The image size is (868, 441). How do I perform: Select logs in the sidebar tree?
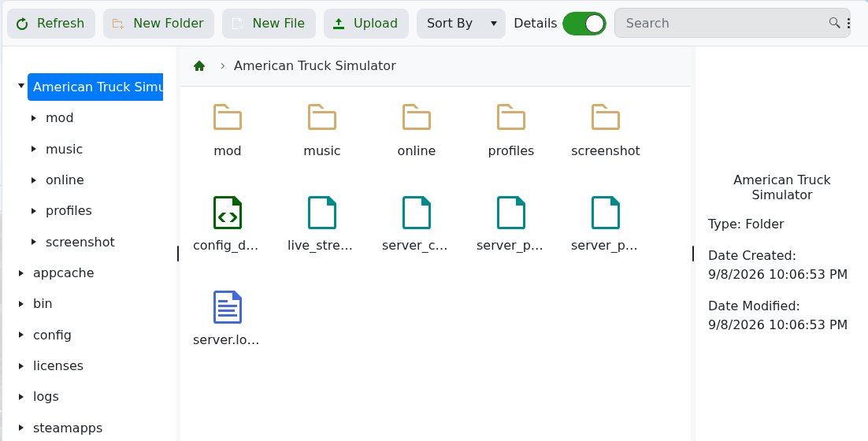[46, 397]
